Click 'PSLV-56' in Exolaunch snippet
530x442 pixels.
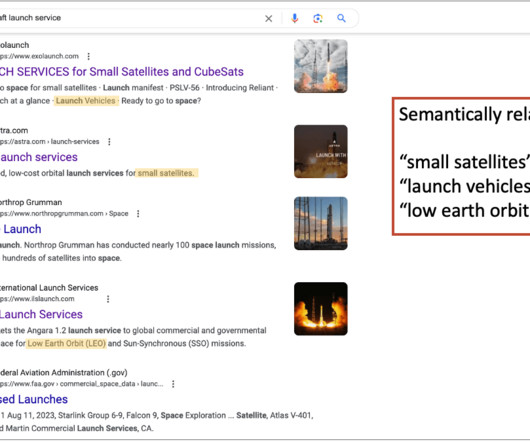185,88
